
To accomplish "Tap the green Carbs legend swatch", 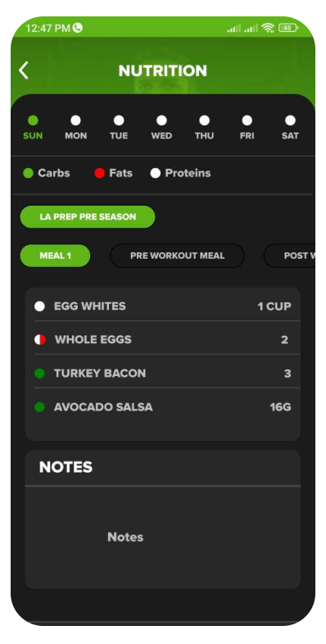I will [28, 174].
